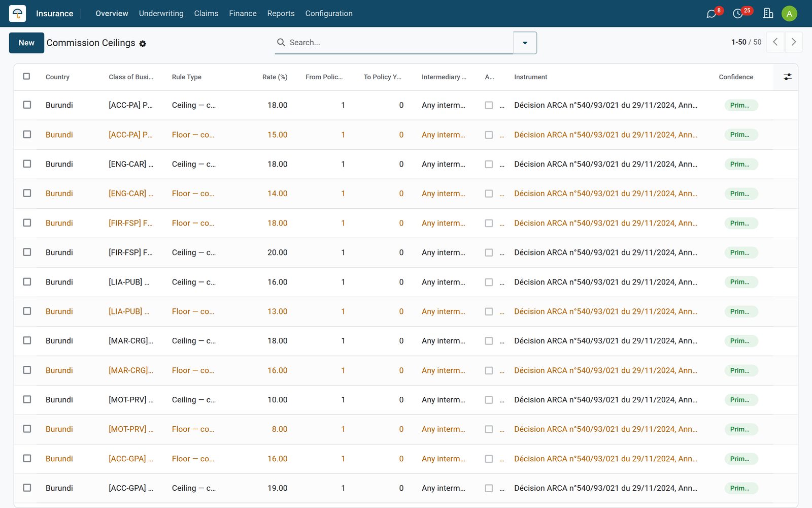
Task: Open the Reports menu
Action: [x=281, y=13]
